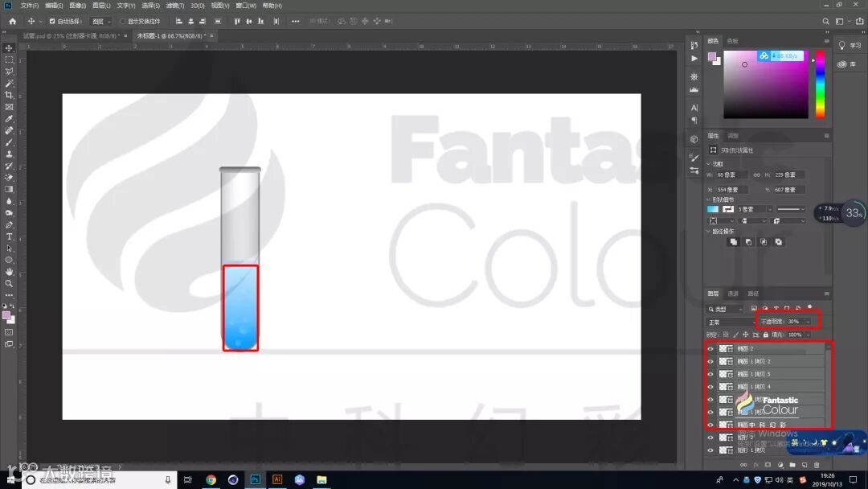Click the W width 68 像素 field
868x489 pixels.
[x=731, y=175]
